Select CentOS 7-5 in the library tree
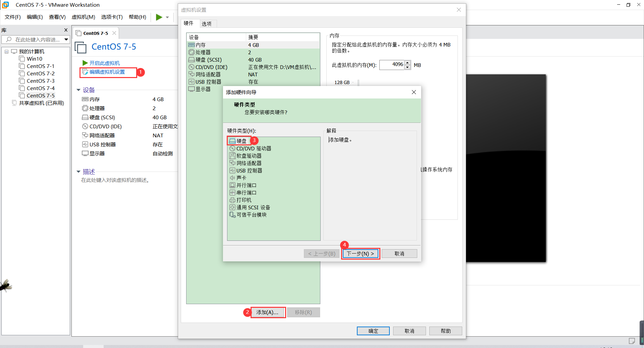The image size is (644, 348). [x=40, y=96]
